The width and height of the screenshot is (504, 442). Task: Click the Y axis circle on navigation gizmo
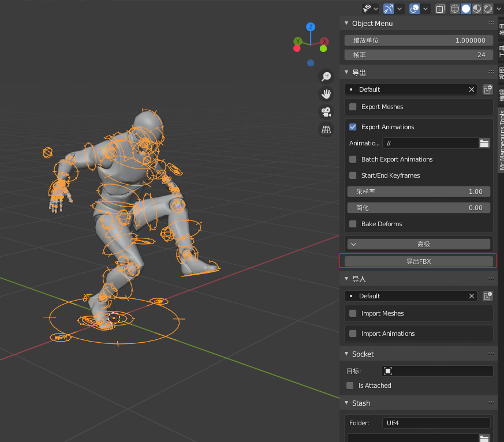[x=298, y=41]
